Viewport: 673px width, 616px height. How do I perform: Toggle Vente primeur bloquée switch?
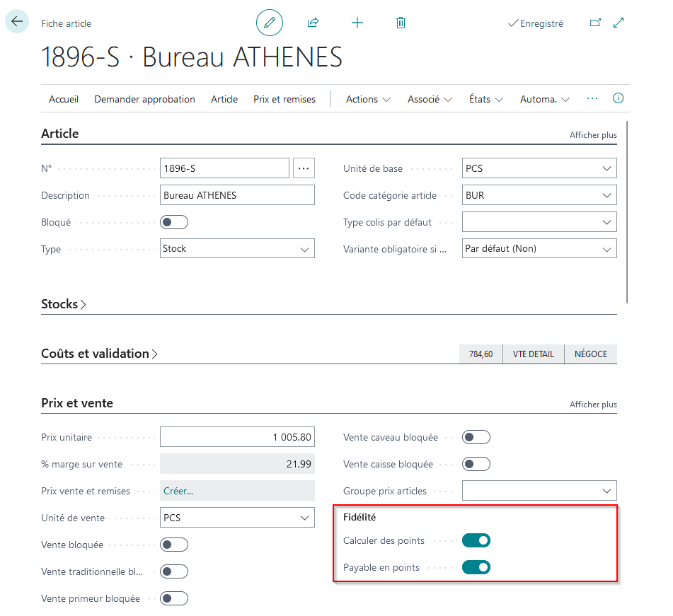click(174, 598)
